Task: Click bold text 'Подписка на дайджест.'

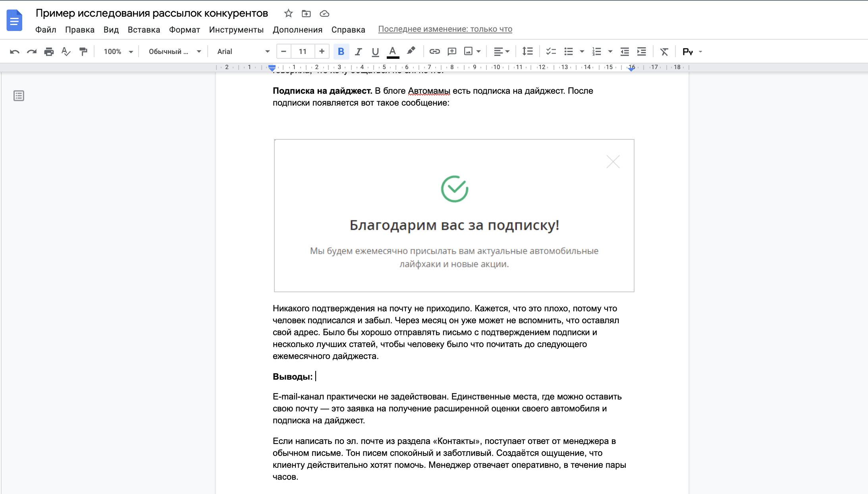Action: tap(322, 91)
